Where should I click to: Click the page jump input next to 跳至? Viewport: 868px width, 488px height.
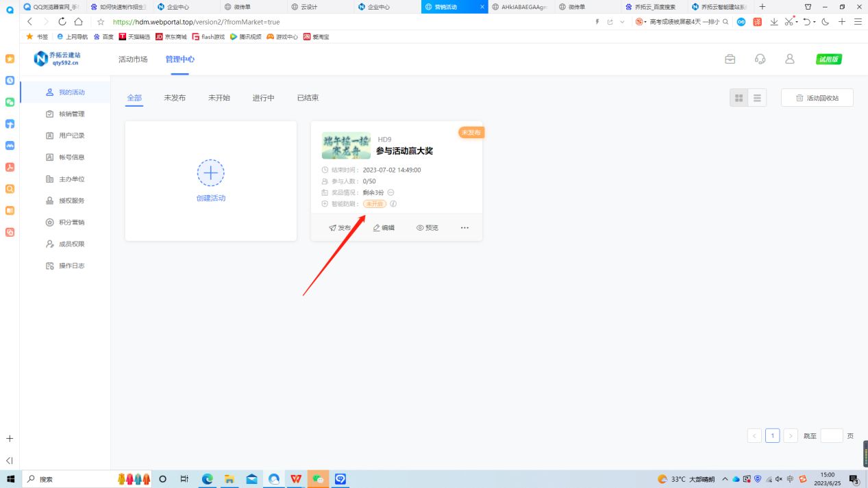[x=831, y=435]
